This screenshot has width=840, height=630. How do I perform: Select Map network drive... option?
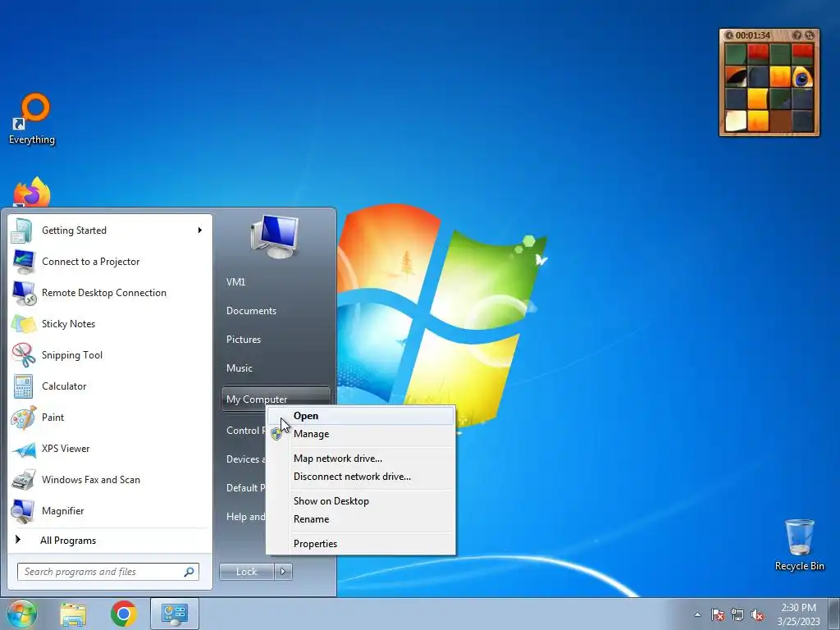[x=361, y=459]
